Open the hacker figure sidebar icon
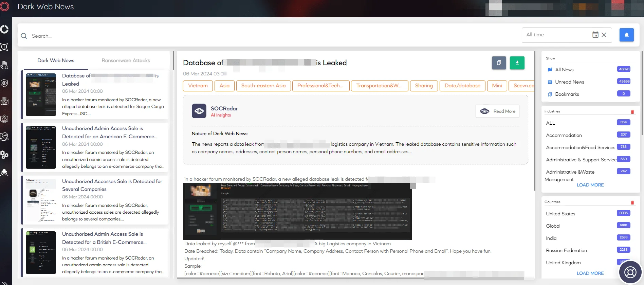This screenshot has width=644, height=285. [x=4, y=173]
